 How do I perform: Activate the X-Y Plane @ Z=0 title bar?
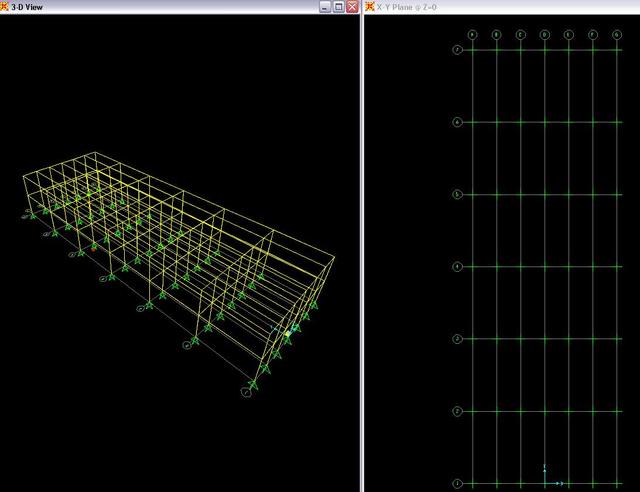click(x=500, y=7)
